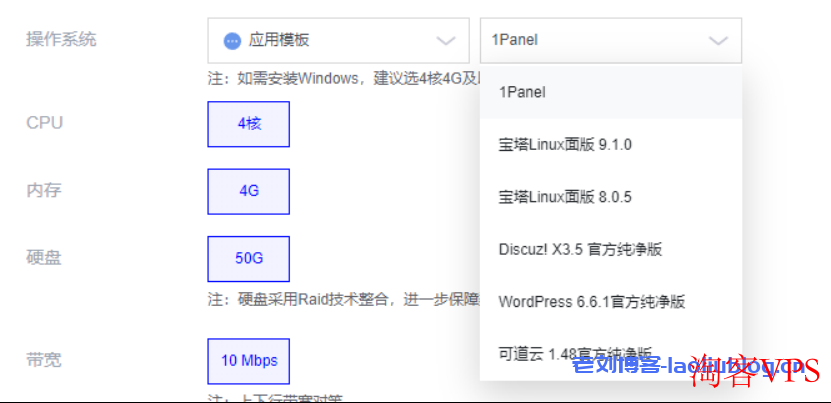The height and width of the screenshot is (403, 831).
Task: Click the Windows installation note text
Action: click(344, 79)
